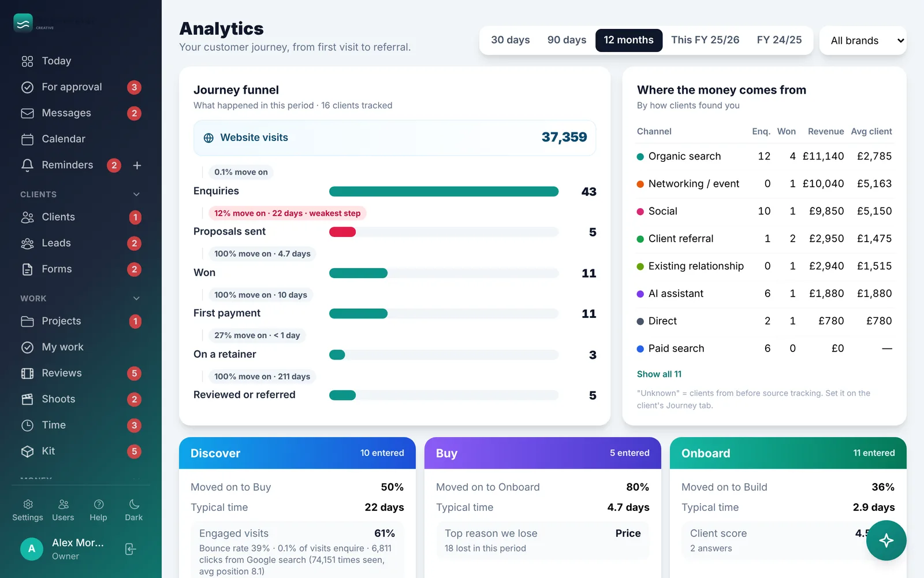
Task: Open the Reviews film icon
Action: click(x=27, y=373)
